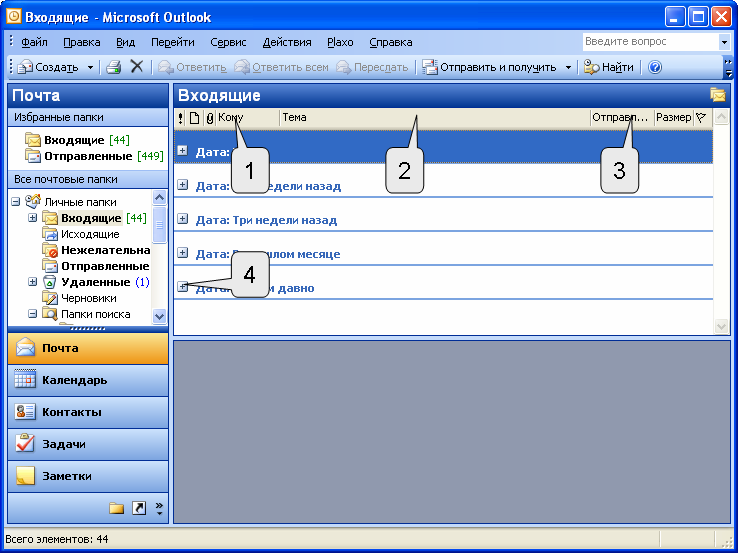Click Все почтовые папки header
Screen dimensions: 738x553
coord(88,179)
